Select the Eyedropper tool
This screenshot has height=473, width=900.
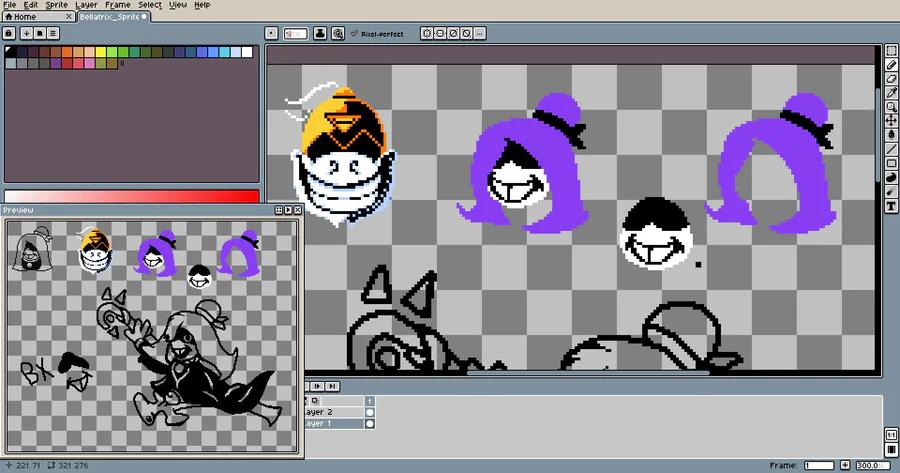click(891, 92)
